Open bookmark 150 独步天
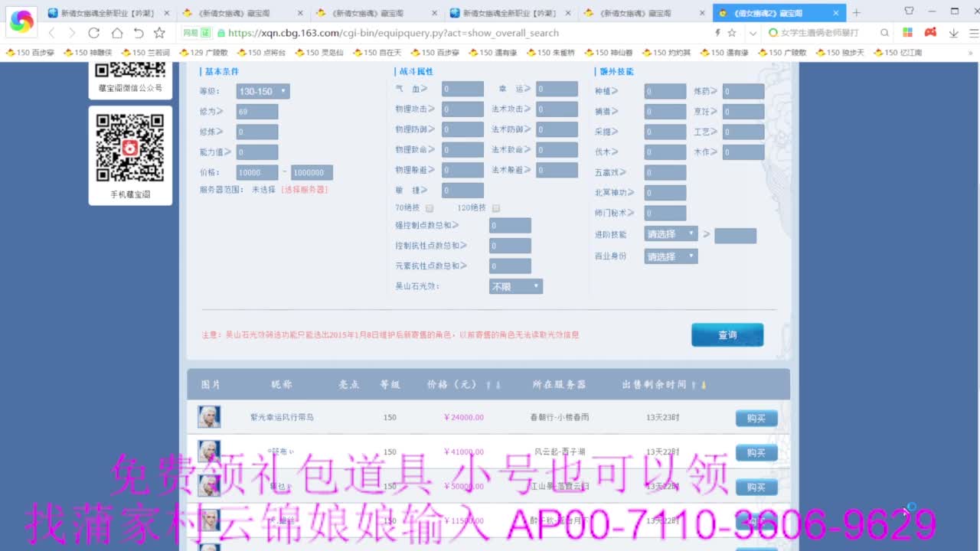 pyautogui.click(x=840, y=53)
